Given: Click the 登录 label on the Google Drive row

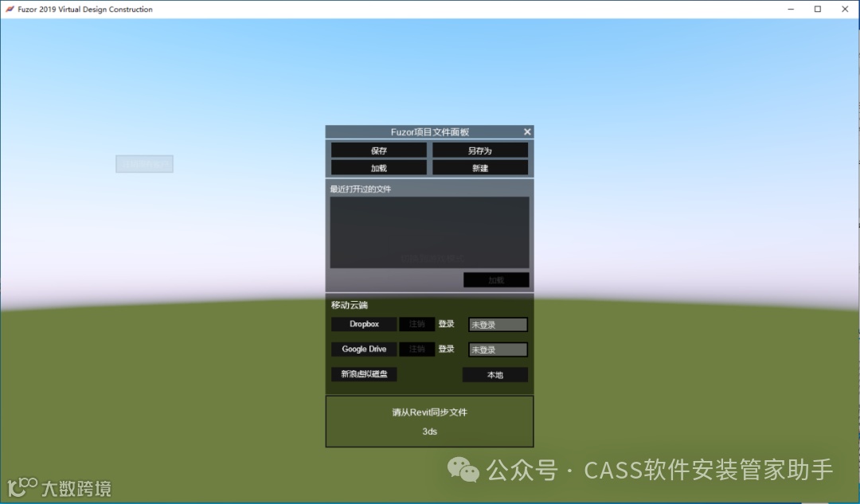Looking at the screenshot, I should coord(447,350).
